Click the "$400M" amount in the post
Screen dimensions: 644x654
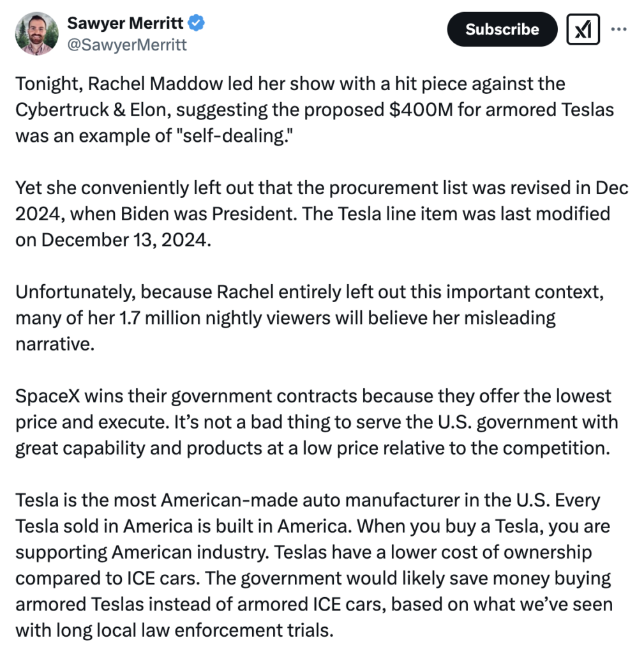click(421, 110)
